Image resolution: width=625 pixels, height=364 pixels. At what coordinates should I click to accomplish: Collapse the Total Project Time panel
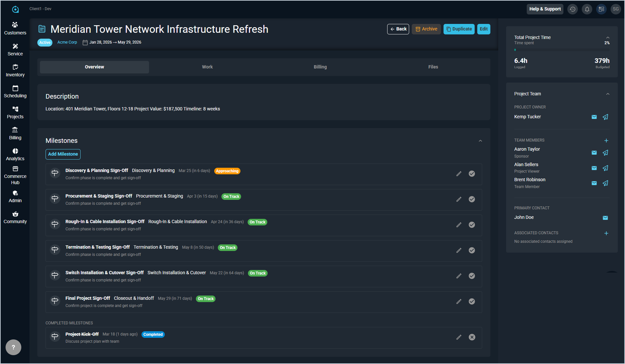click(608, 37)
